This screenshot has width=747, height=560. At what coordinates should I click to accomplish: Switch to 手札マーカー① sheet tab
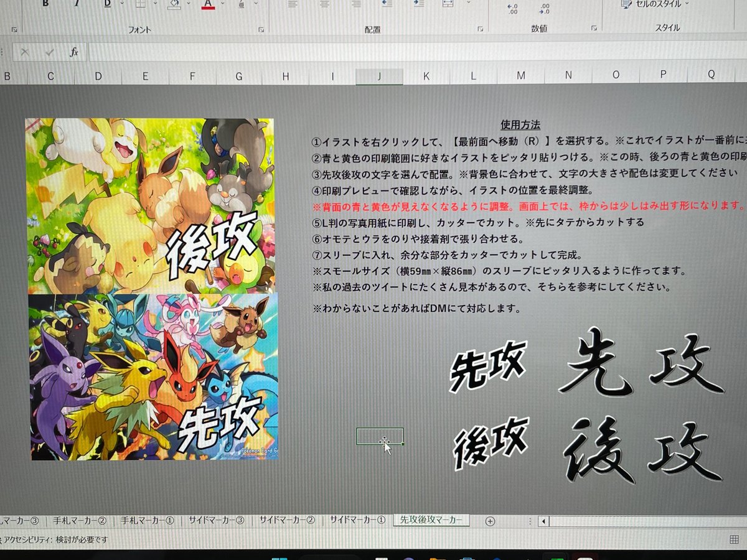[x=148, y=520]
